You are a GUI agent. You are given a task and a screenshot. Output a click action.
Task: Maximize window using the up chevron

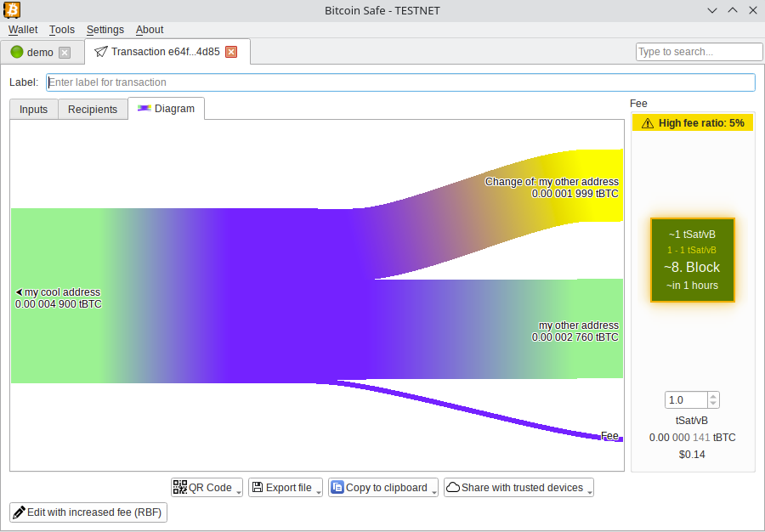pyautogui.click(x=733, y=9)
